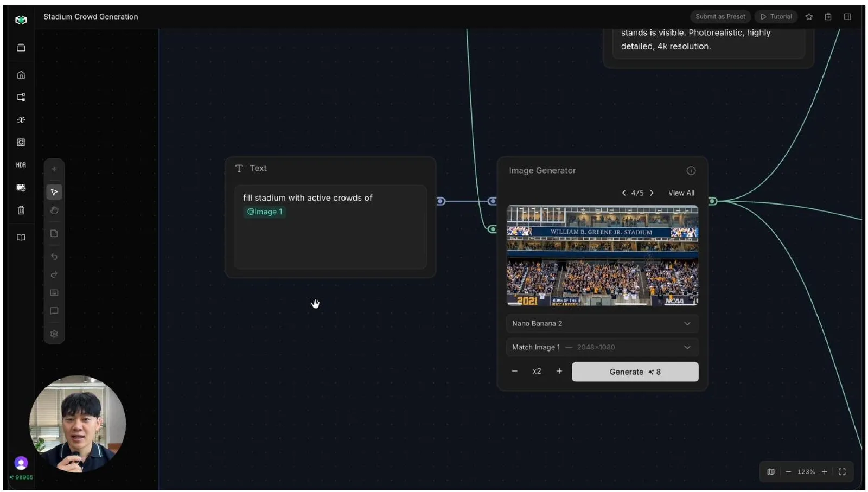Click the 98965 credits counter

21,478
